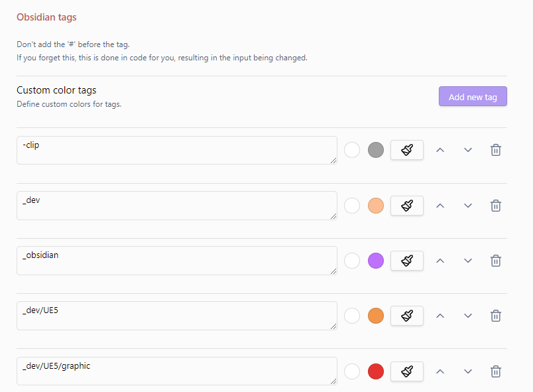Move the _dev tag down
This screenshot has height=392, width=533.
coord(468,206)
